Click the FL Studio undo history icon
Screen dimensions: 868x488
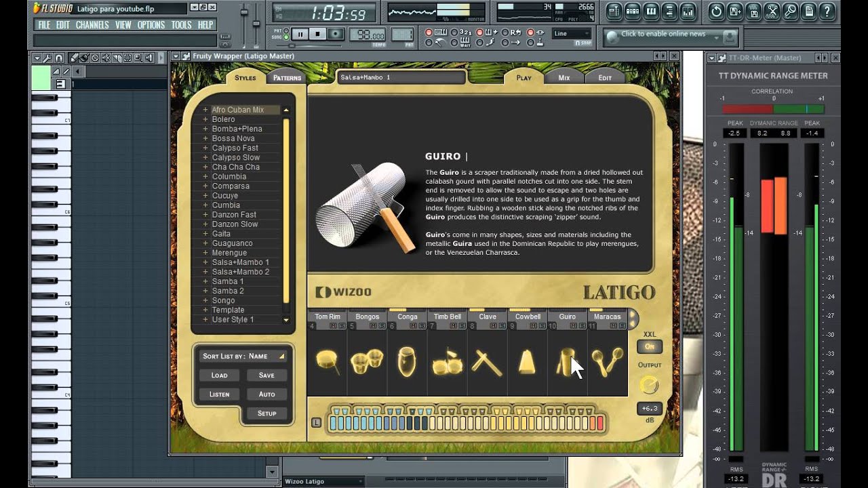pyautogui.click(x=716, y=12)
